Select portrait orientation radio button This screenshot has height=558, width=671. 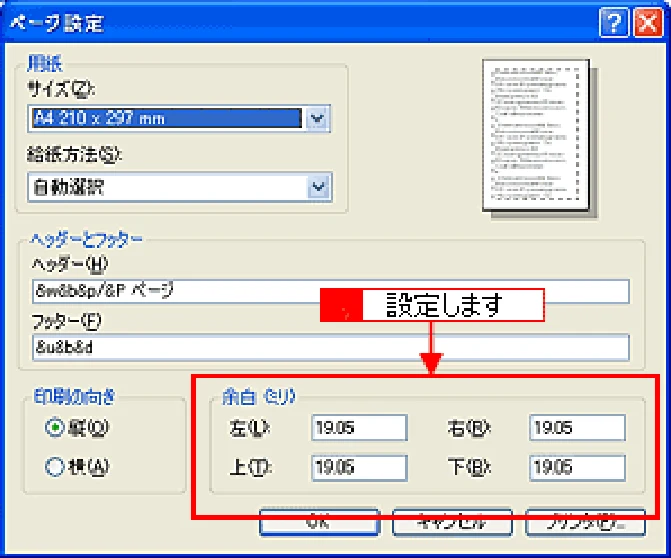[x=55, y=427]
